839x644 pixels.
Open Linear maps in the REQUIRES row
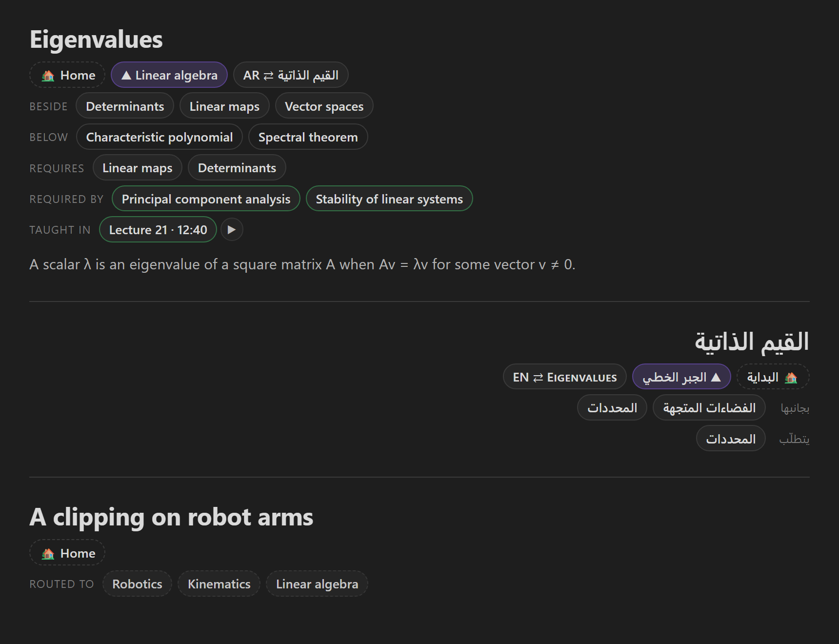[x=138, y=168]
